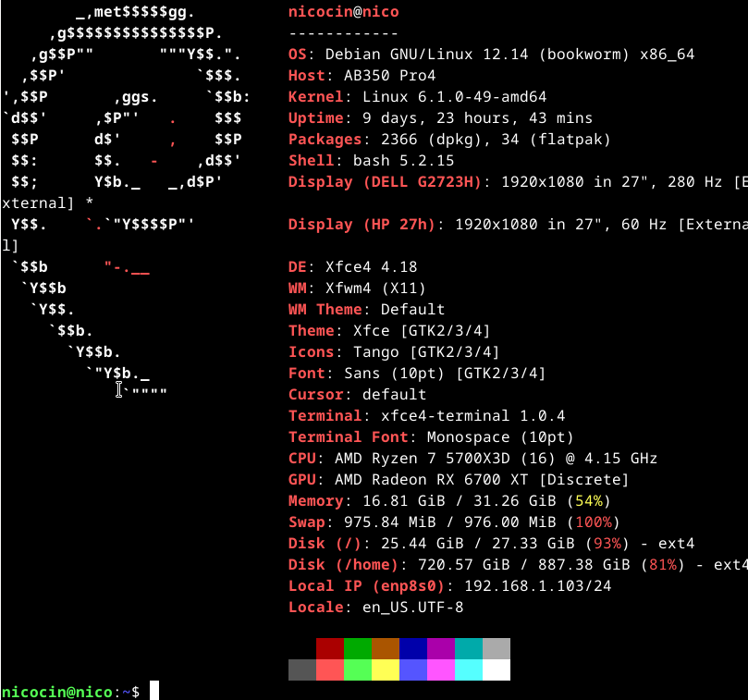Click the GPU value "AMD Radeon RX 6700 XT"

tap(431, 480)
